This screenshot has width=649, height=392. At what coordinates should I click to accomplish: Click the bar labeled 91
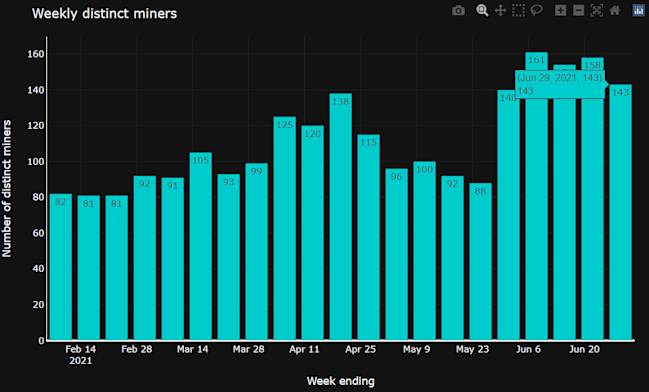click(x=173, y=259)
